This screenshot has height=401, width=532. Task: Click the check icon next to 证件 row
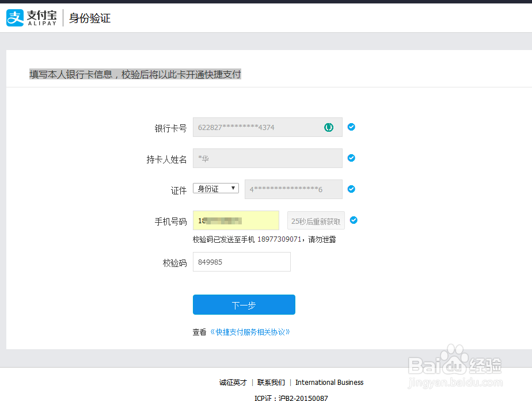[351, 189]
